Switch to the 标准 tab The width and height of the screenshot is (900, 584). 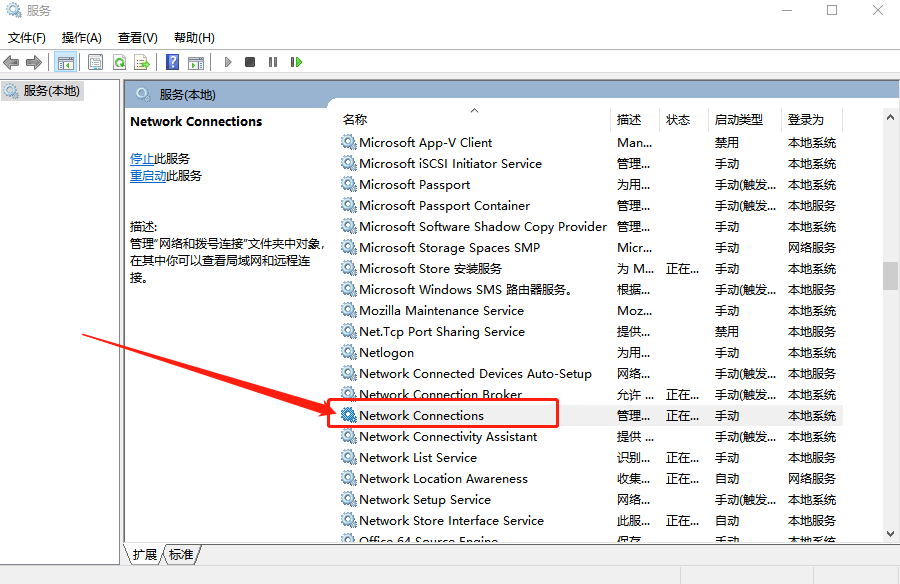[x=181, y=554]
